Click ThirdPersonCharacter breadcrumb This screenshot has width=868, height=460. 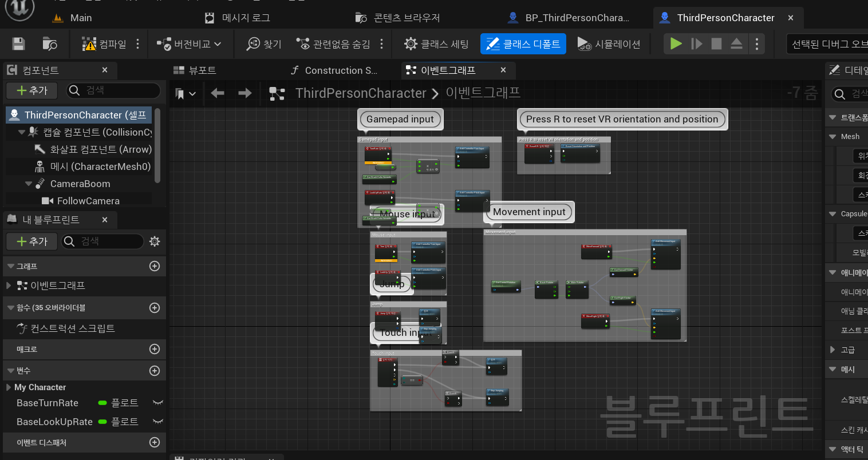click(x=361, y=93)
